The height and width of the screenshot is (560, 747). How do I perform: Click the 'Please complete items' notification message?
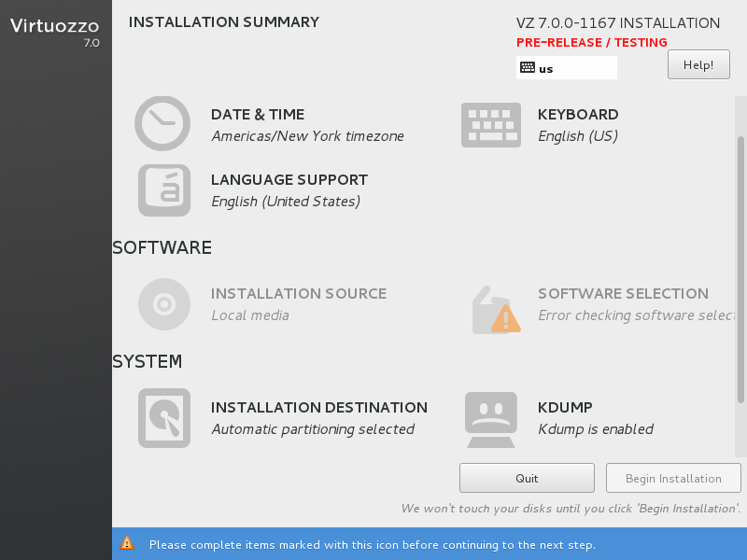point(372,544)
